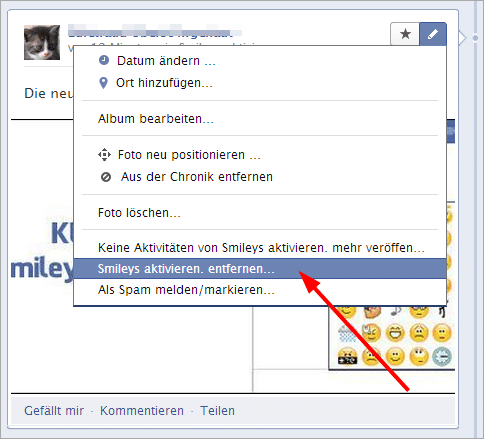
Task: Click the blurred profile name link
Action: click(x=155, y=30)
